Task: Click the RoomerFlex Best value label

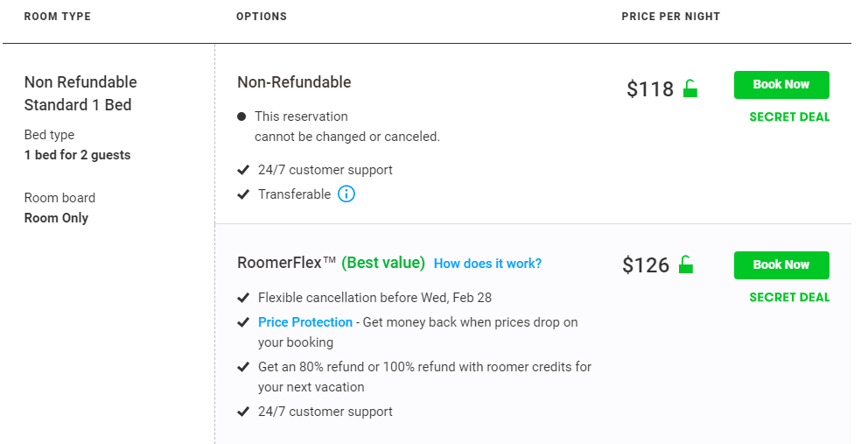Action: (x=383, y=263)
